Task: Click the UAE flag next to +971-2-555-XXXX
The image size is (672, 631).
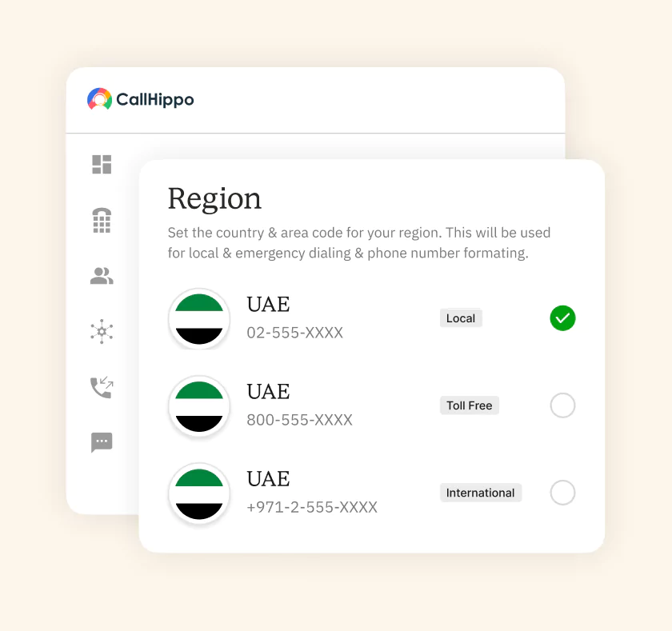Action: 199,493
